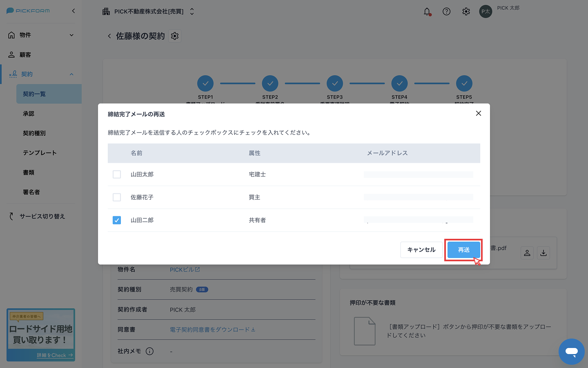Click the download icon for the PDF
Image resolution: width=588 pixels, height=368 pixels.
(543, 253)
